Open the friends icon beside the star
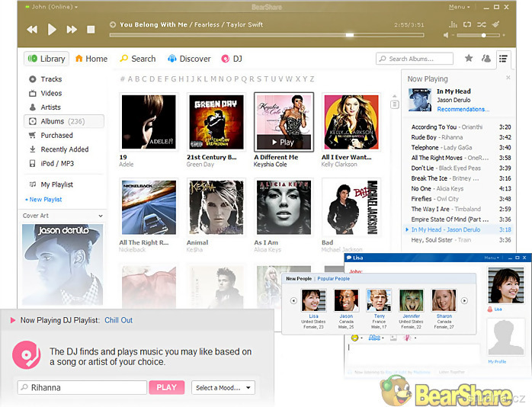The height and width of the screenshot is (407, 532). pyautogui.click(x=485, y=59)
